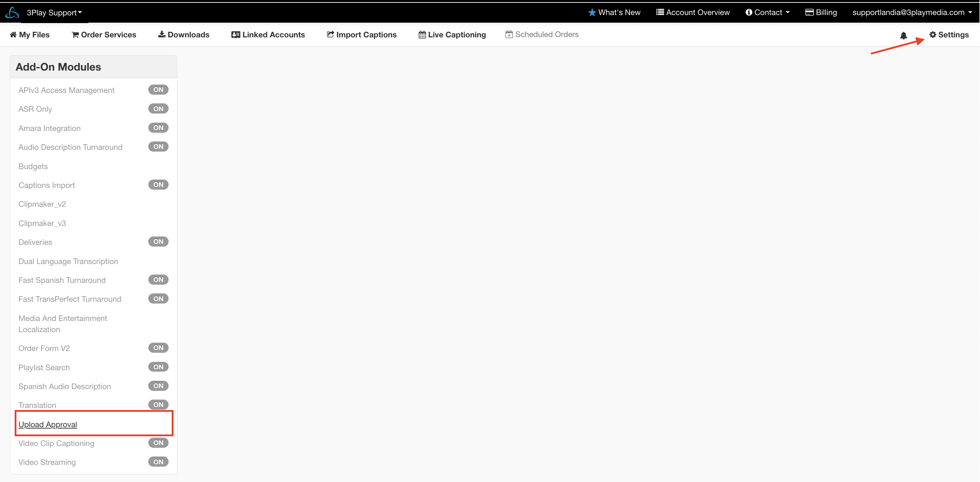
Task: Open the Captions Import module
Action: (46, 185)
